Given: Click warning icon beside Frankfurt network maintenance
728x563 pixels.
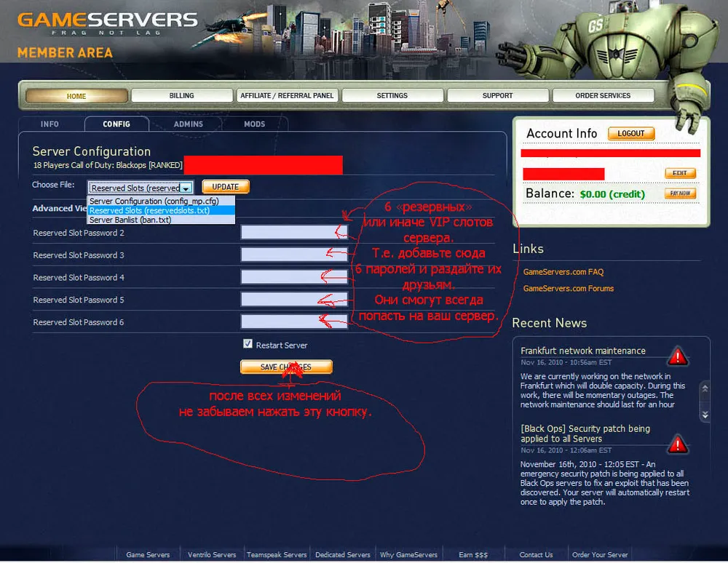Looking at the screenshot, I should click(677, 356).
